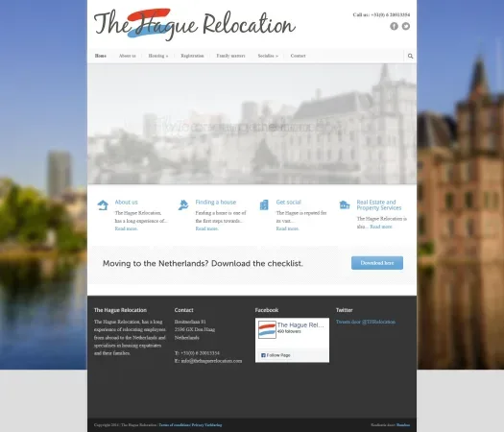
Task: Open the Registration menu item
Action: pos(192,56)
